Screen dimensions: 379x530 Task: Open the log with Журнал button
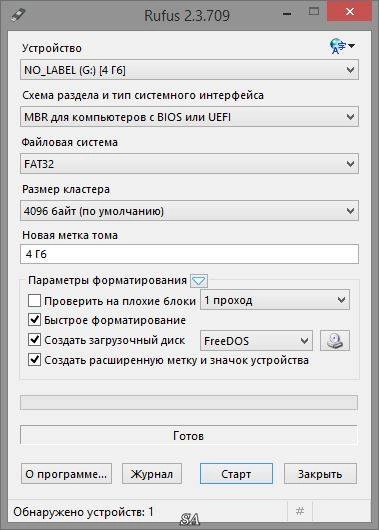(x=152, y=474)
